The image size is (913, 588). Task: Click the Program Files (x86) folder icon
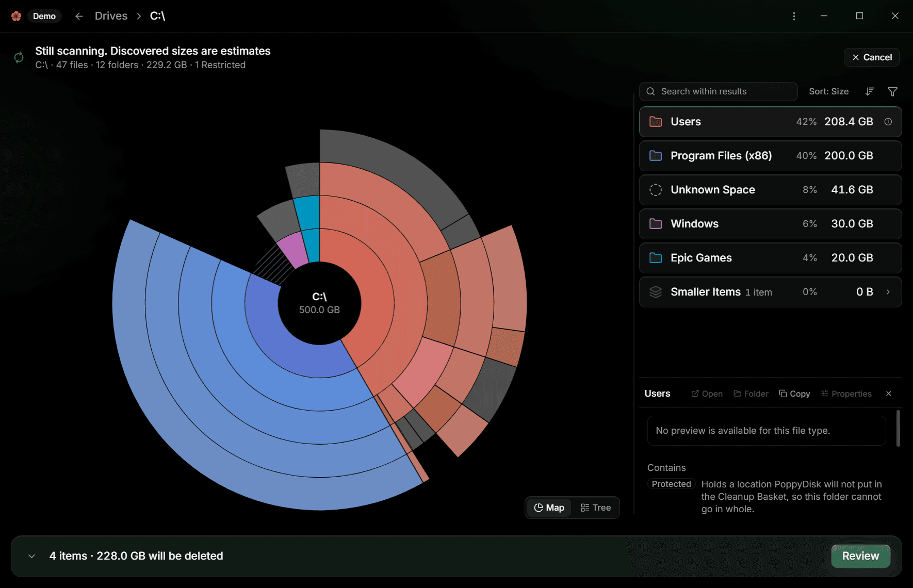pyautogui.click(x=656, y=156)
